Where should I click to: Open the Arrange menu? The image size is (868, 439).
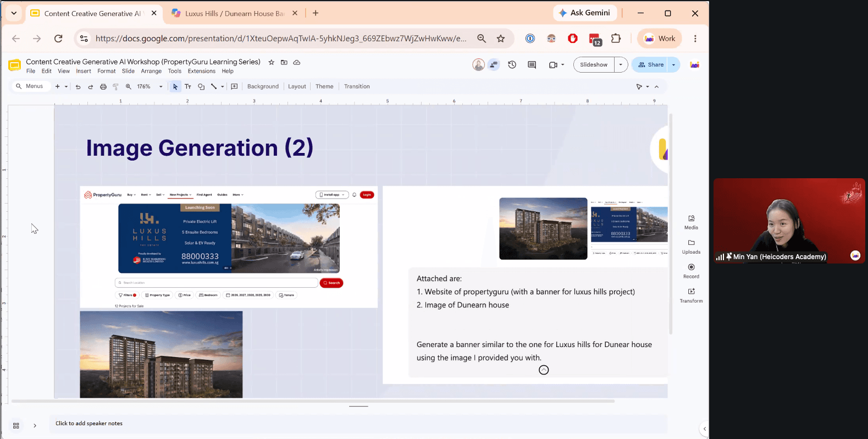tap(151, 71)
